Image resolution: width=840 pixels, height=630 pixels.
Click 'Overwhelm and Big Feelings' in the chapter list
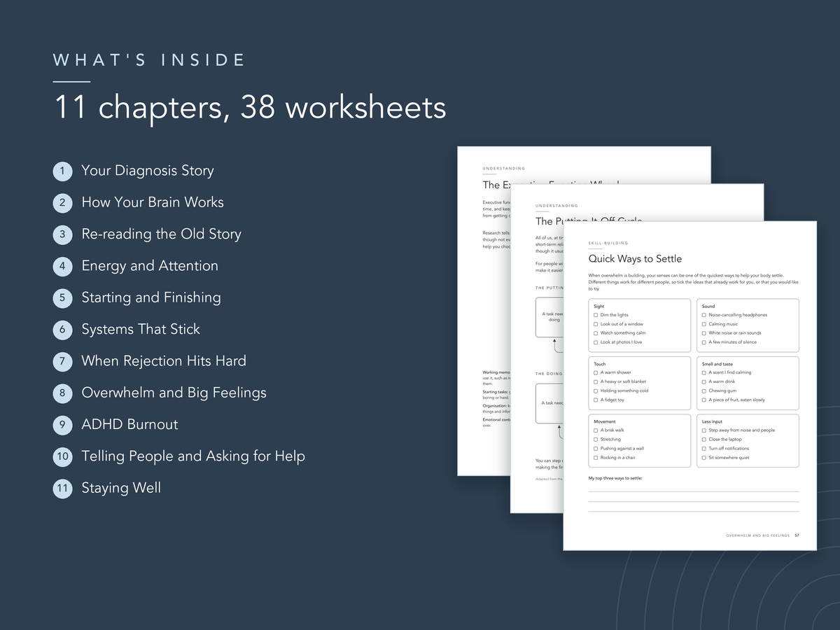click(x=174, y=393)
